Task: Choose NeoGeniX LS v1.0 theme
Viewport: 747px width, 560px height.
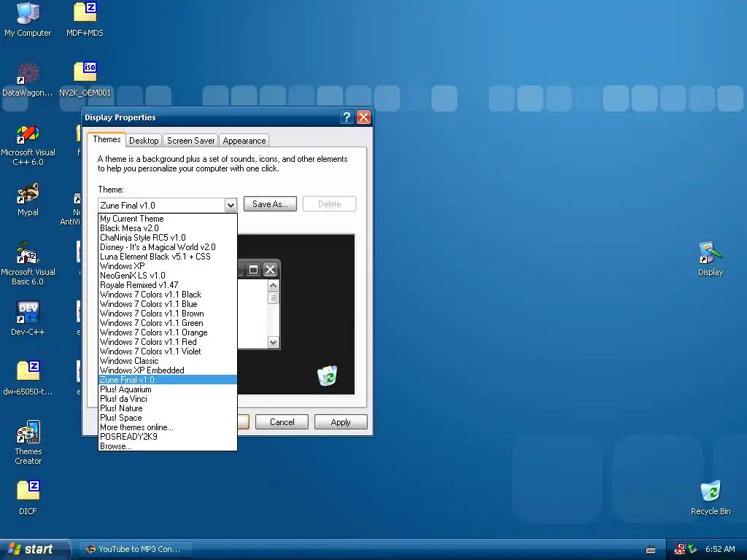Action: click(x=168, y=276)
